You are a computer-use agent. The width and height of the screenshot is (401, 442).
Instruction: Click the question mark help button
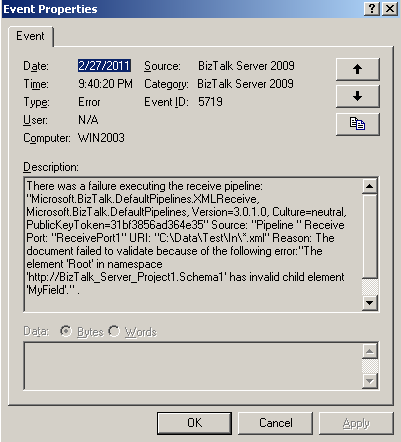pyautogui.click(x=372, y=9)
